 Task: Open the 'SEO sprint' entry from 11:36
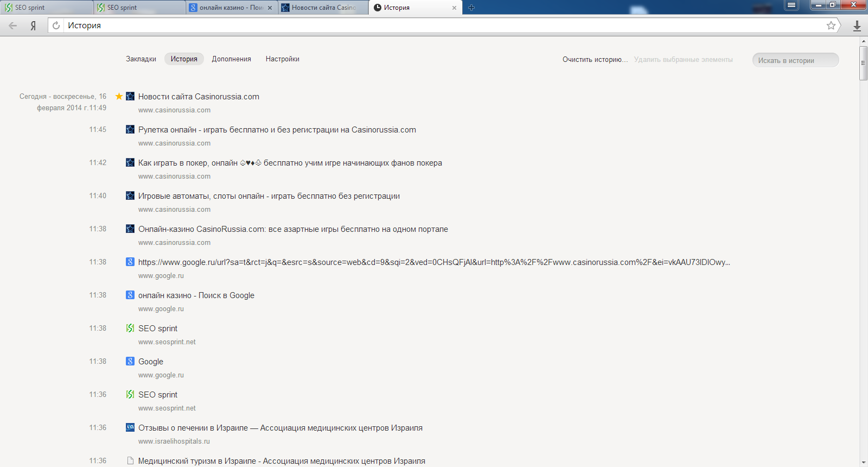pos(158,395)
